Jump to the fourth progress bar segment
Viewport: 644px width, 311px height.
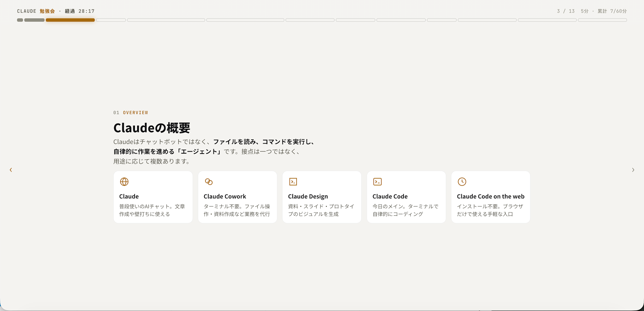coord(111,20)
